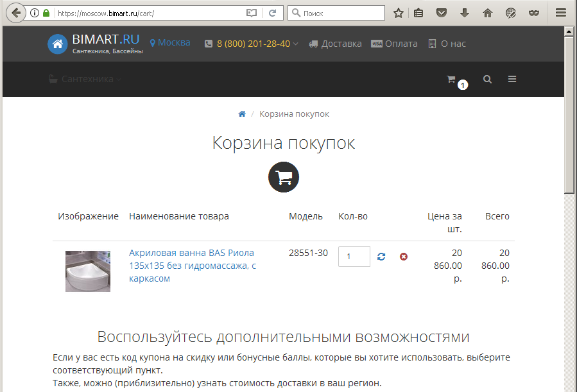Screen dimensions: 577x392
Task: Choose city via Москва selector
Action: (x=170, y=43)
